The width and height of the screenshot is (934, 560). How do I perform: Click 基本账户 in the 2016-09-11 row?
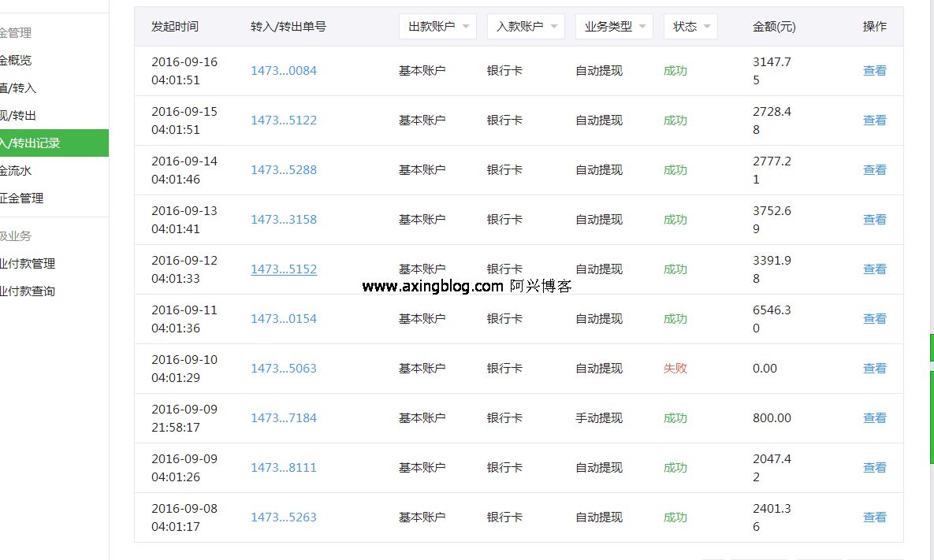coord(422,319)
